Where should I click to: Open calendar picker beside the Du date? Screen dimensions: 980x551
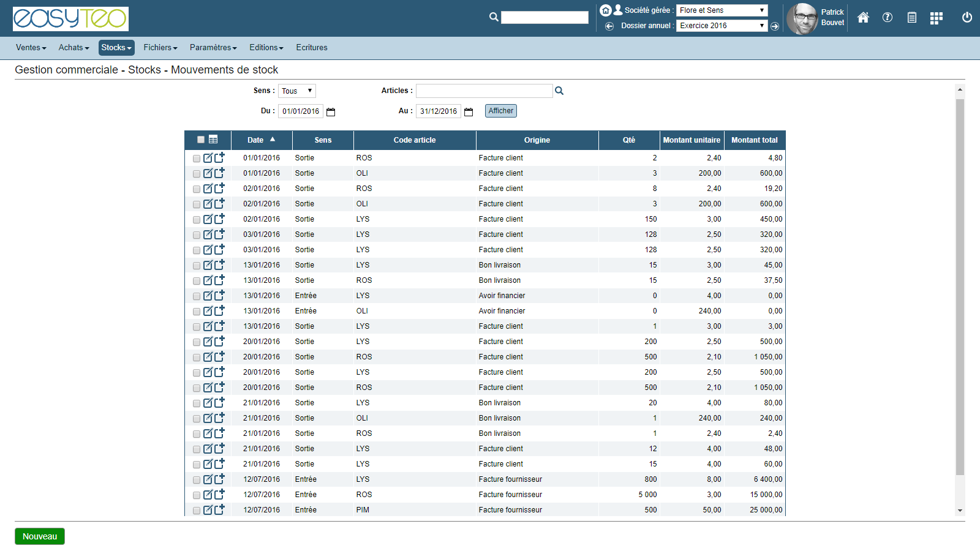(x=331, y=112)
